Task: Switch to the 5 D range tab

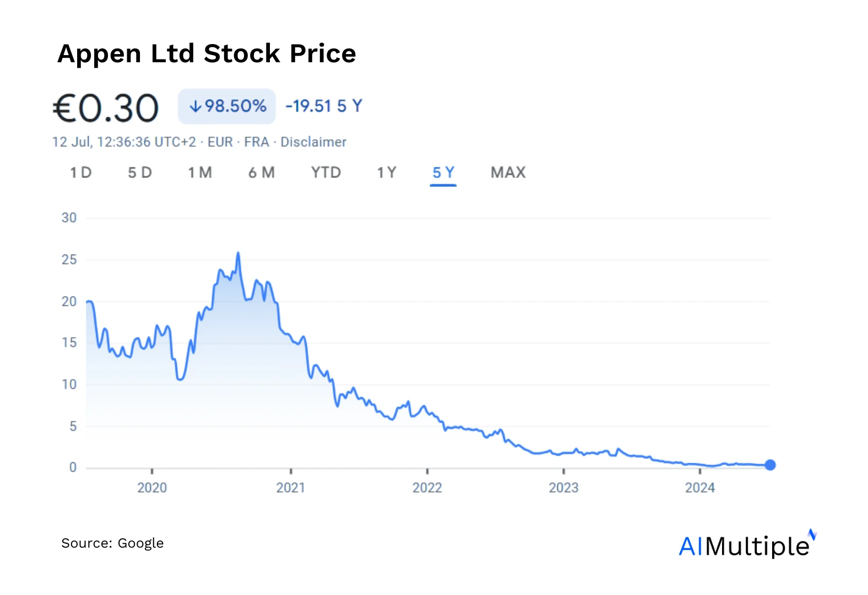Action: point(140,173)
